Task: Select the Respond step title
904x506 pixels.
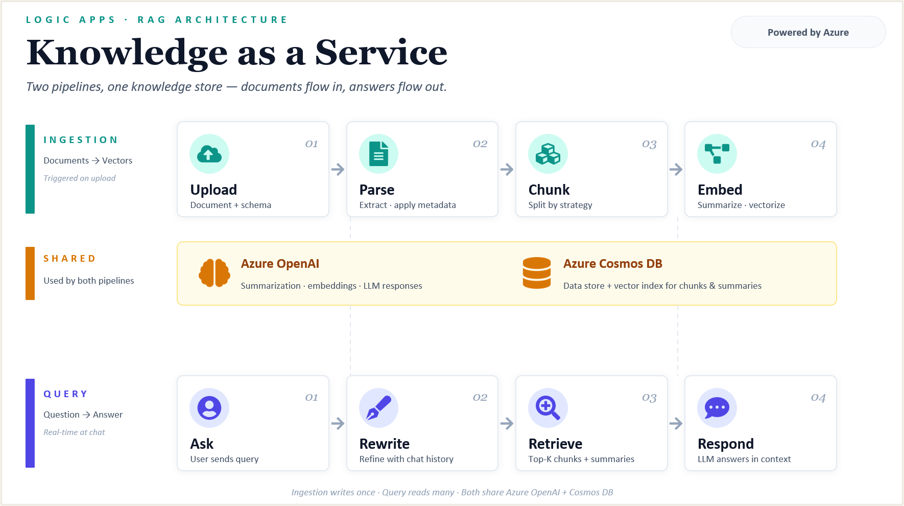Action: click(x=725, y=444)
